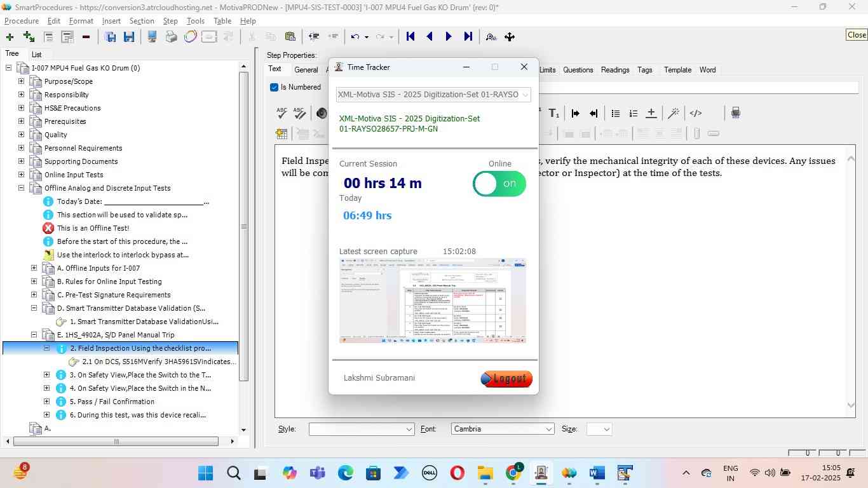Click the colorful ring icon in toolbar
The image size is (868, 488).
click(x=190, y=37)
